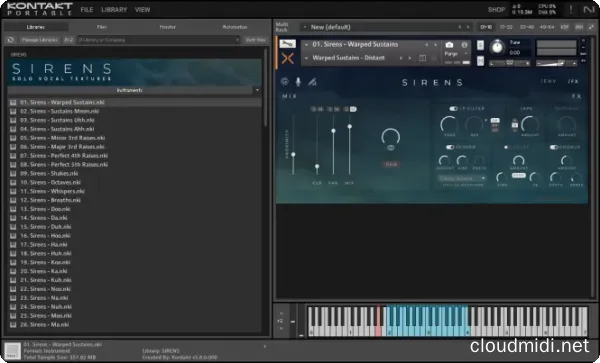The height and width of the screenshot is (363, 600).
Task: Remove the instrument with the orange X
Action: (287, 59)
